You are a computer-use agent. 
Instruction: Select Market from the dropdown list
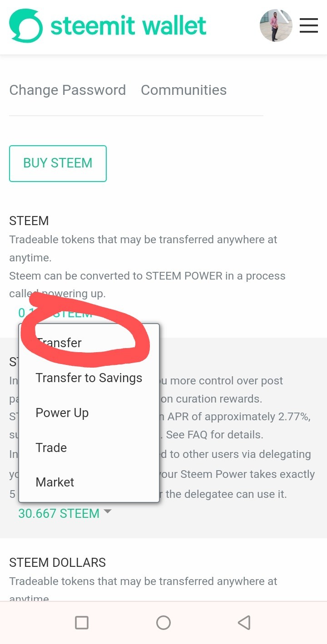tap(55, 482)
